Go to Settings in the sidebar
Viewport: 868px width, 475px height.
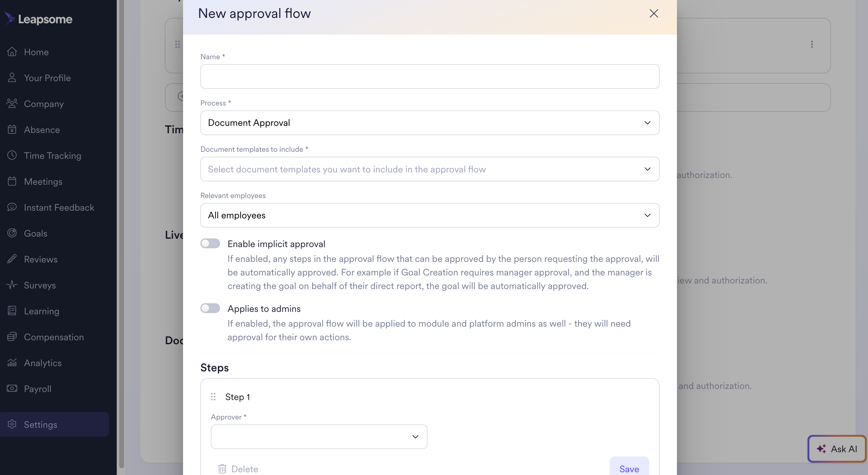tap(40, 424)
